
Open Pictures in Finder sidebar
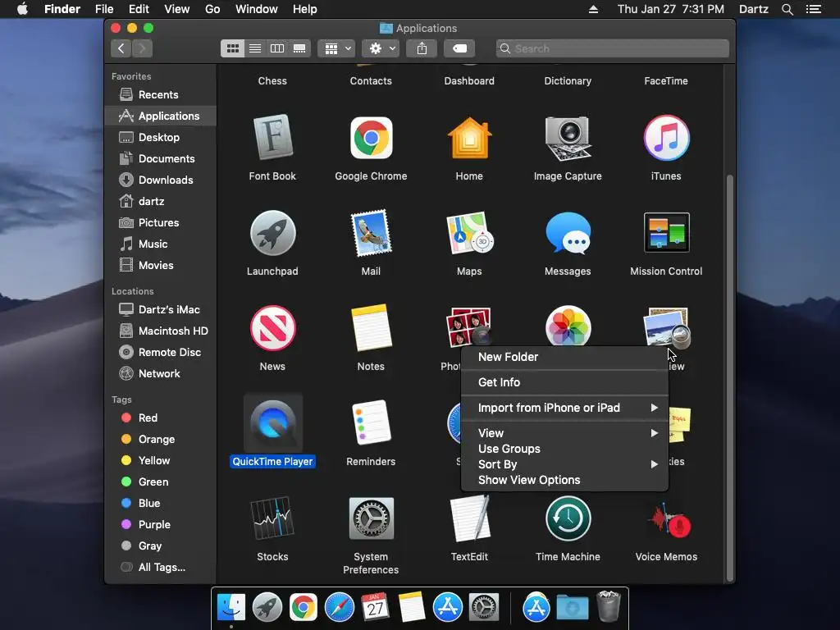tap(161, 223)
